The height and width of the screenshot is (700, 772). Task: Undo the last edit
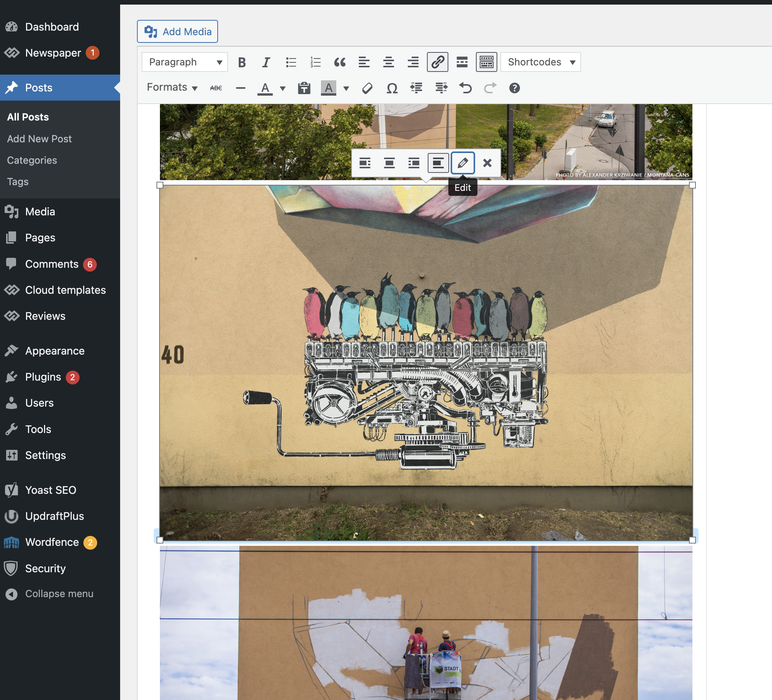[x=466, y=88]
